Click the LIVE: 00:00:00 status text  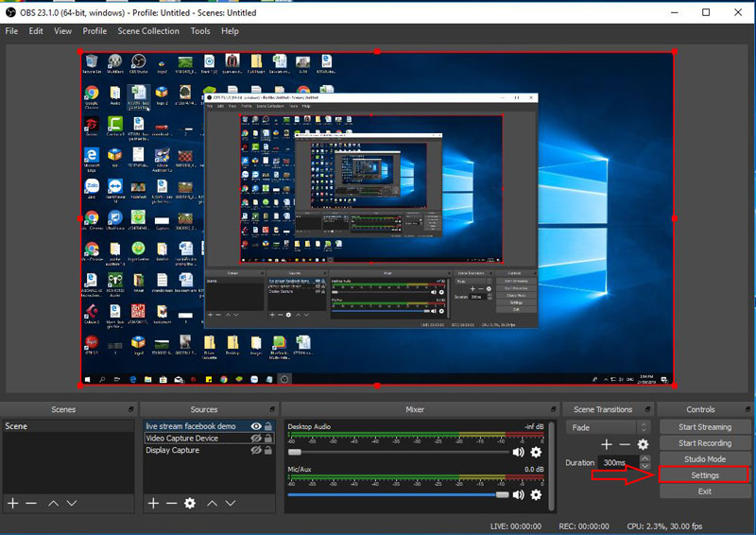click(515, 526)
